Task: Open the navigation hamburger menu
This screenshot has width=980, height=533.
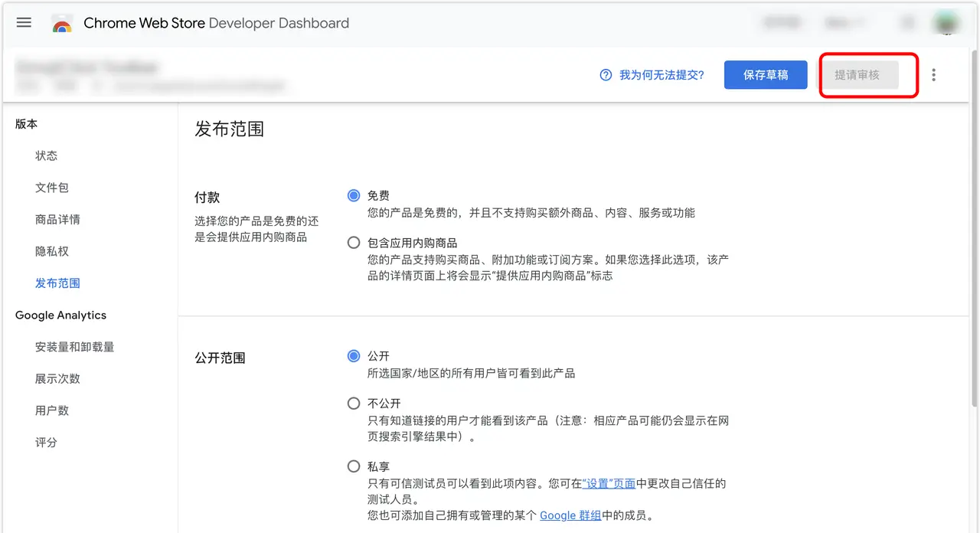Action: pos(24,22)
